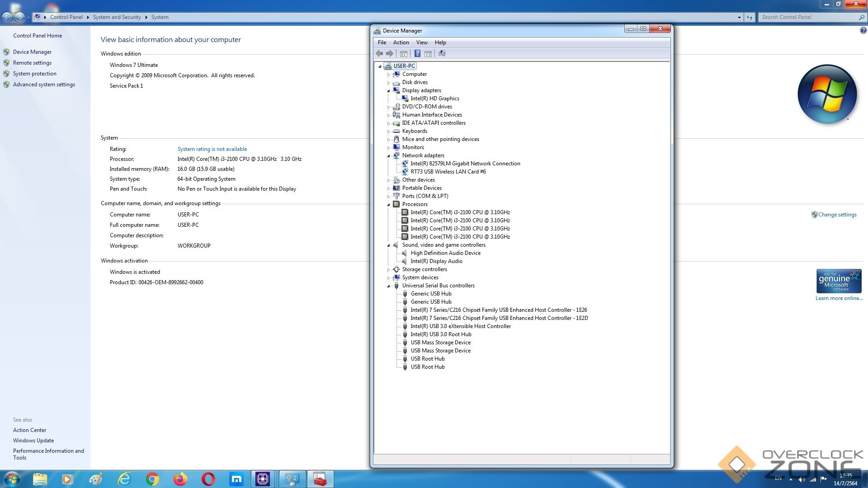Screen dimensions: 868x488
Task: Expand the Disk drives node
Action: coord(388,83)
